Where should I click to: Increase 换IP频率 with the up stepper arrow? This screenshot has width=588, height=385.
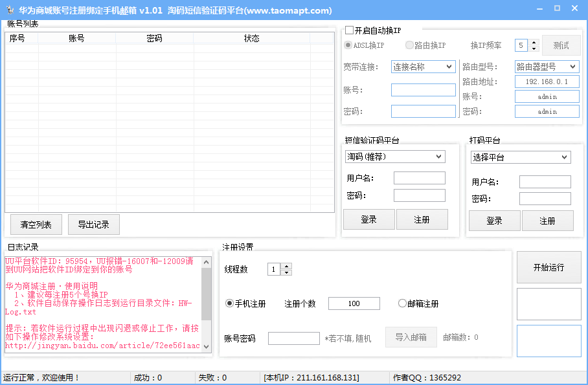[534, 41]
